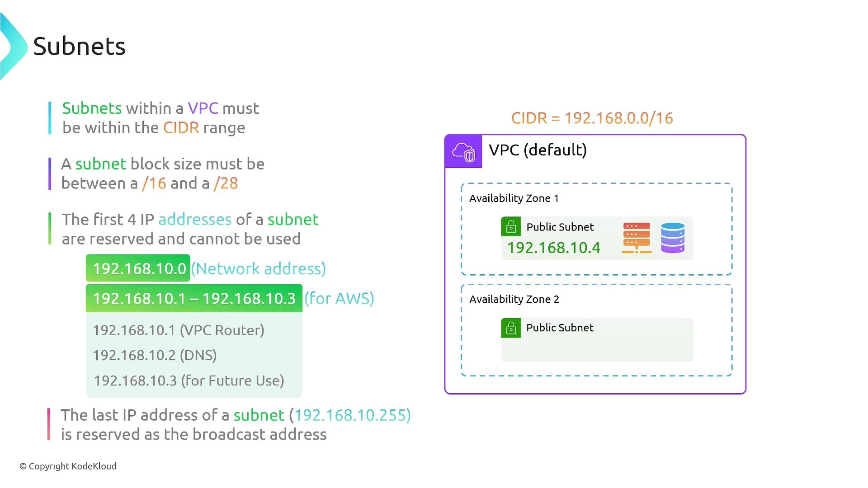Click the 192.168.10.1 – 192.168.10.3 green bar
868x488 pixels.
(194, 298)
